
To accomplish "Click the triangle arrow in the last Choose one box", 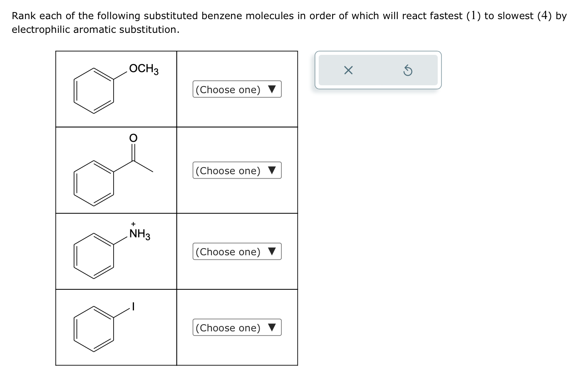I will [273, 328].
